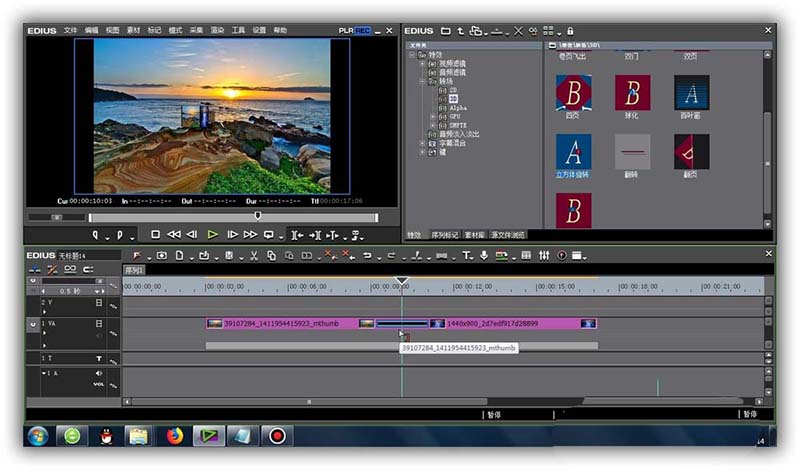Screen dimensions: 800x470
Task: Toggle the PLR REC mode indicator
Action: pos(354,31)
